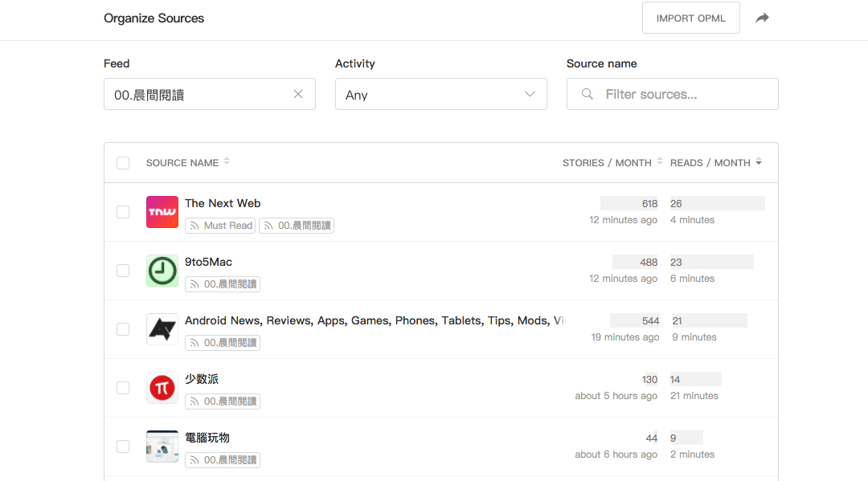Tick the 少数派 source checkbox
This screenshot has width=868, height=481.
(x=123, y=388)
